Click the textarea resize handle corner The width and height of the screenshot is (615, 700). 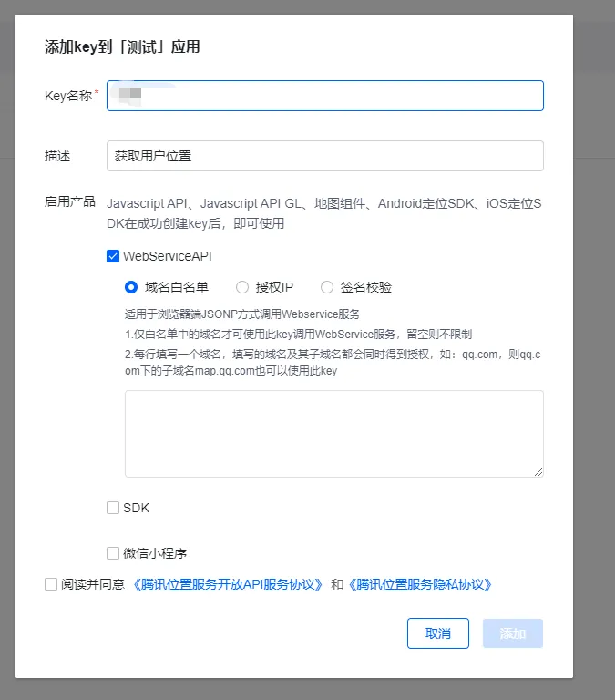[x=538, y=472]
